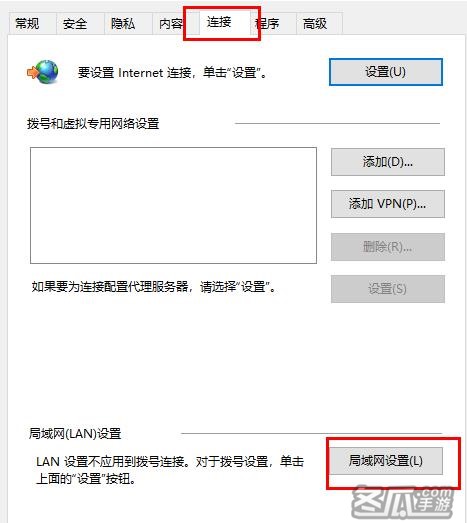The height and width of the screenshot is (523, 467).
Task: Click the 拨号和虚拟专用网络设置 group label
Action: [93, 124]
